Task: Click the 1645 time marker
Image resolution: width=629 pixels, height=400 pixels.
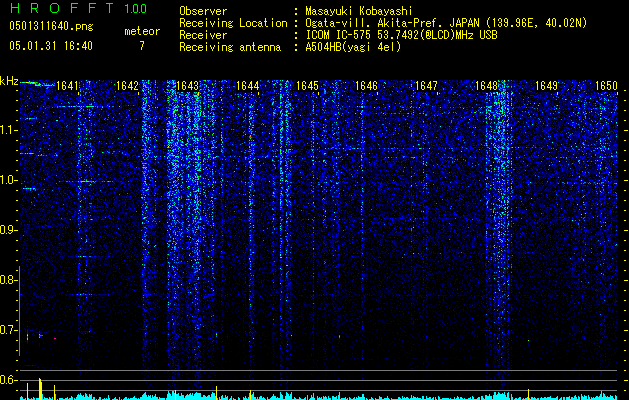Action: (307, 85)
